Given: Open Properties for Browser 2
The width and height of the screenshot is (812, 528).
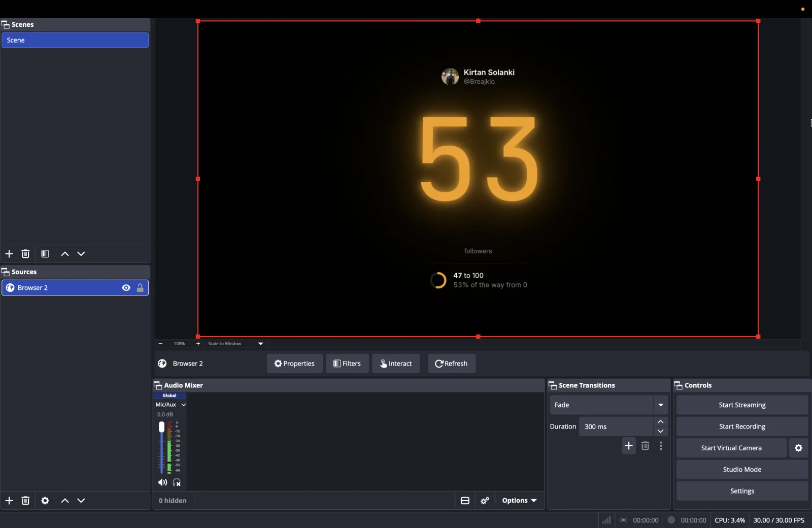Looking at the screenshot, I should [x=294, y=364].
